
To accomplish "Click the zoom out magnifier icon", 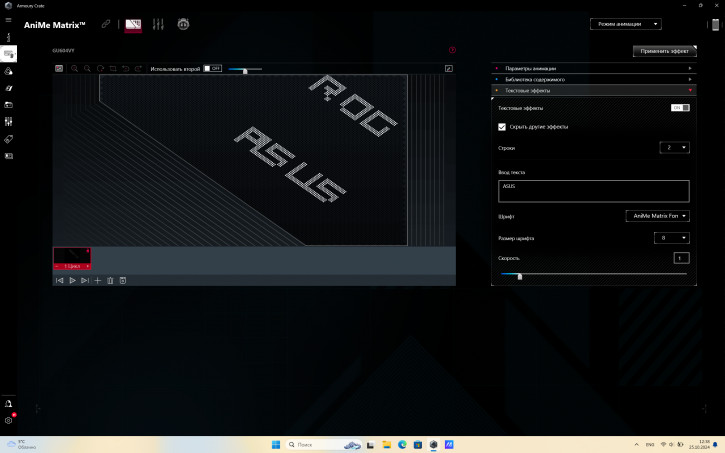I will [87, 68].
